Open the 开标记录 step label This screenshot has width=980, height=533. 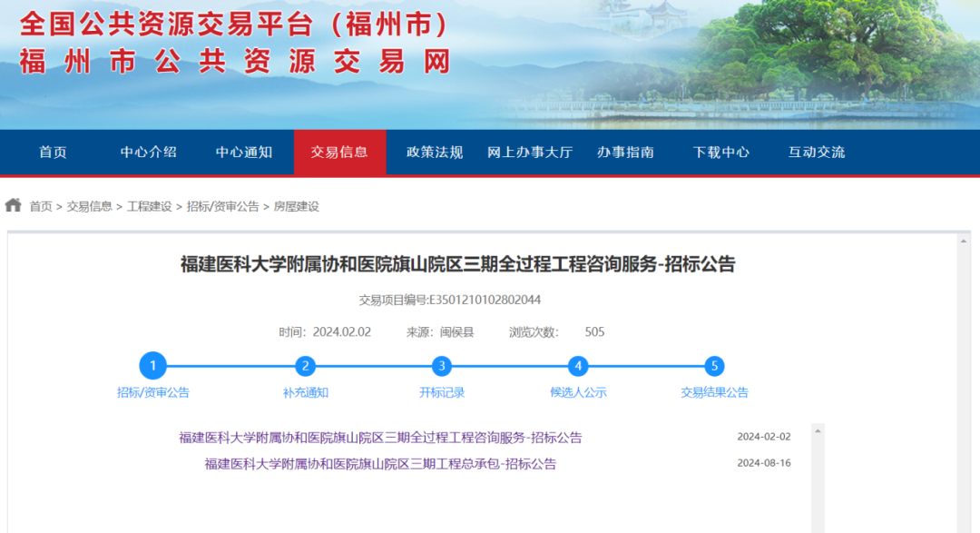click(442, 393)
